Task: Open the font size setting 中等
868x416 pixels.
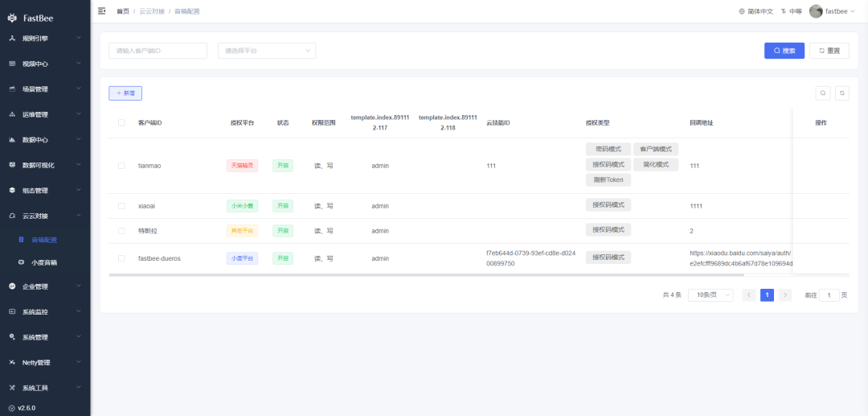Action: pos(791,11)
